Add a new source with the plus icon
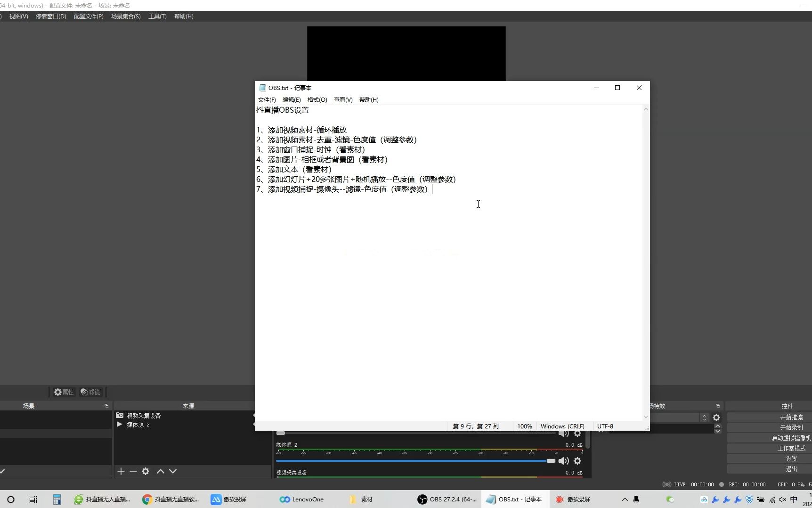 pyautogui.click(x=121, y=471)
